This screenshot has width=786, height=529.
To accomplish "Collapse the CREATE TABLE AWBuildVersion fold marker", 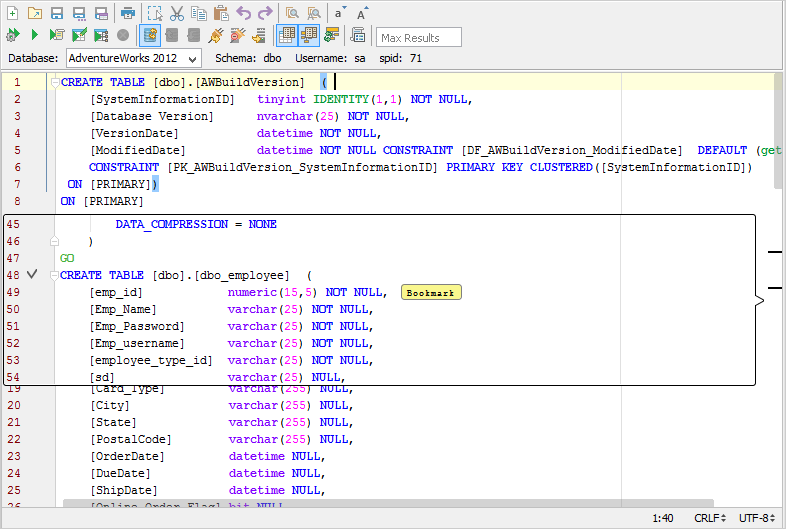I will tap(54, 82).
